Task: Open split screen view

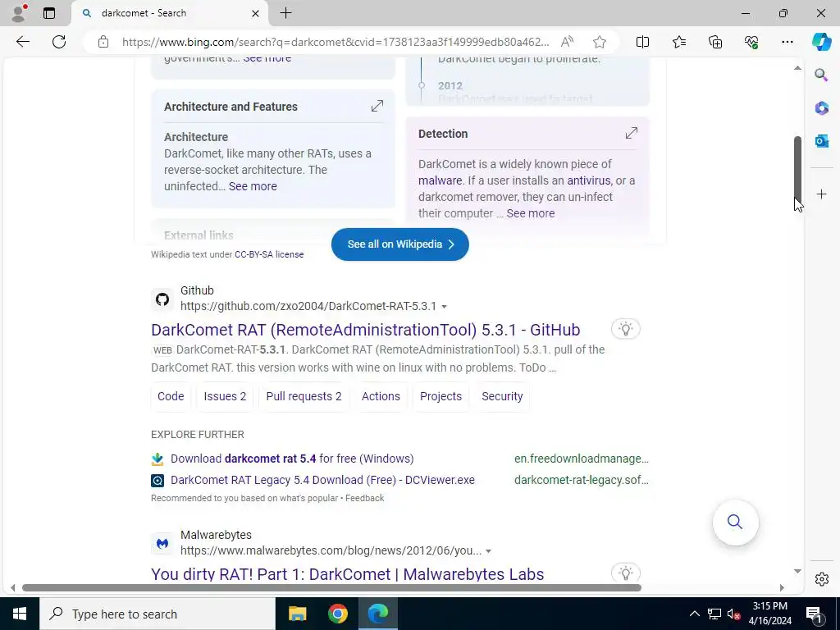Action: pos(642,42)
